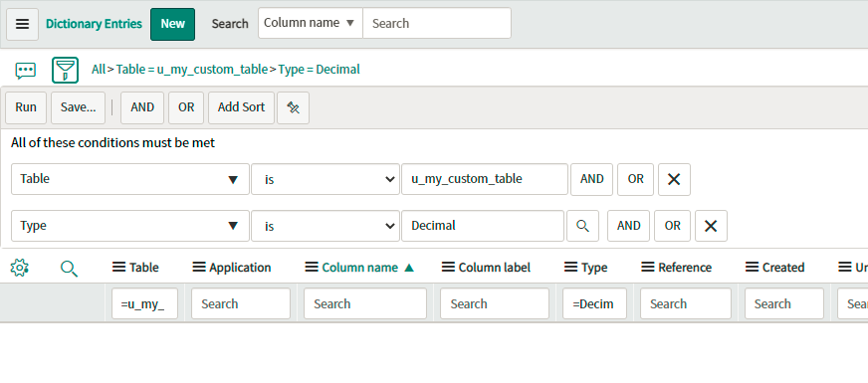The height and width of the screenshot is (383, 868).
Task: Open the Reference column options menu icon
Action: click(648, 267)
